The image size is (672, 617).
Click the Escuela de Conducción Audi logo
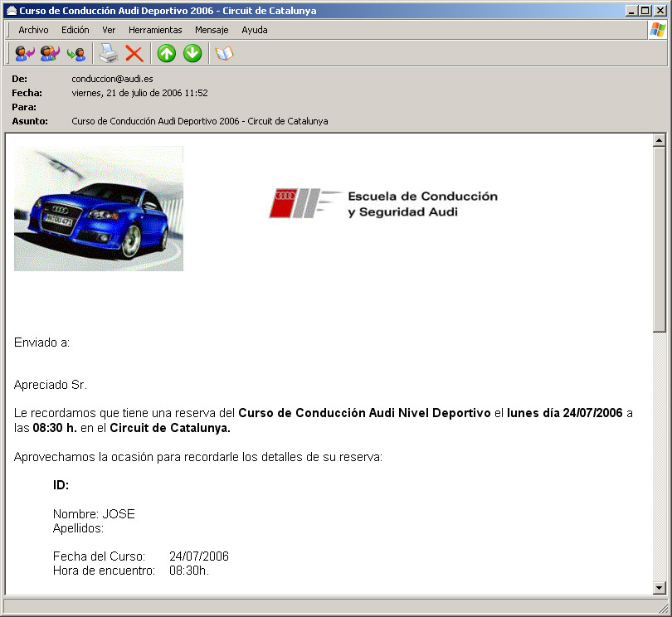click(x=383, y=203)
